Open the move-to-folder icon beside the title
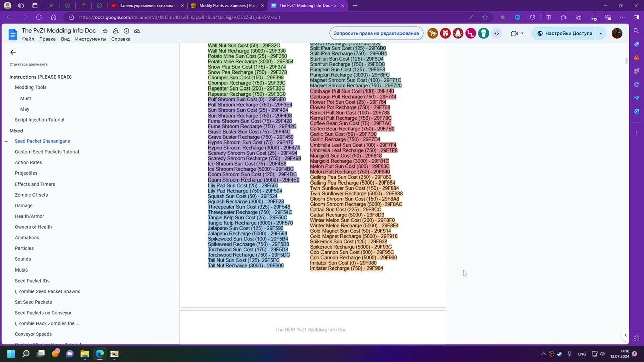 click(x=116, y=31)
